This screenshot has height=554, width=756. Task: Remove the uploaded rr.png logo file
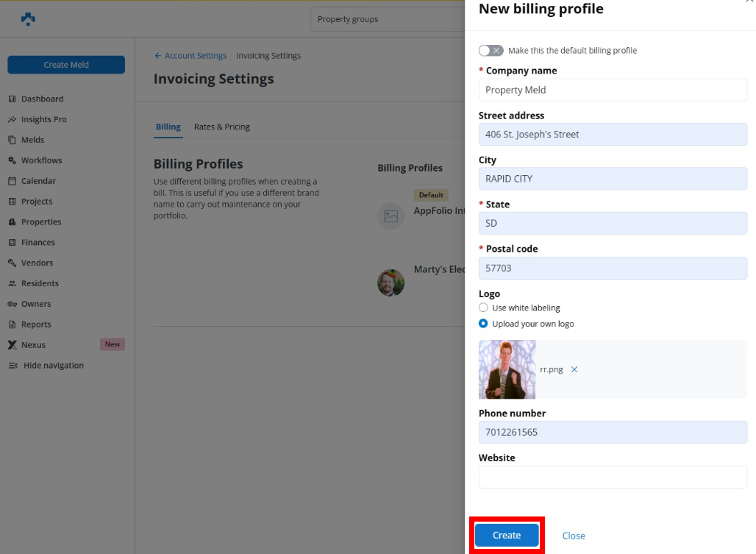[574, 369]
